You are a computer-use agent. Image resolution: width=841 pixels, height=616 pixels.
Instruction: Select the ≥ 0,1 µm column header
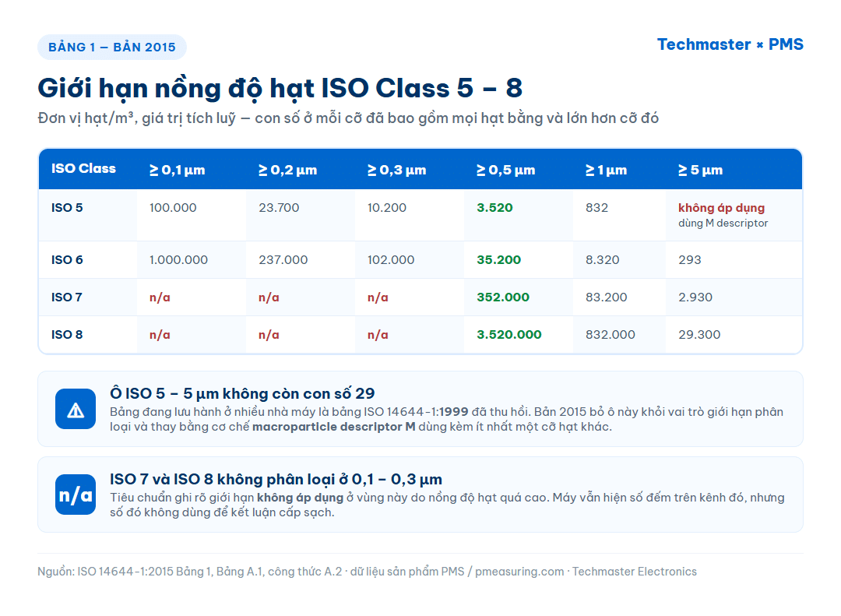(177, 170)
